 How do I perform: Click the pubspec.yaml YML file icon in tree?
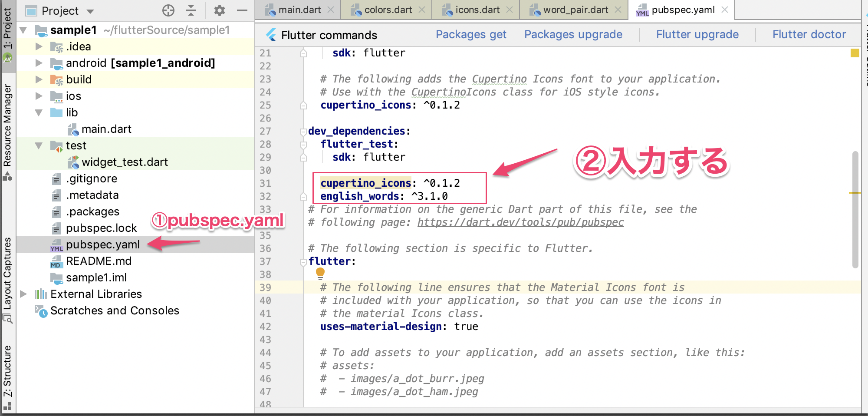coord(57,245)
